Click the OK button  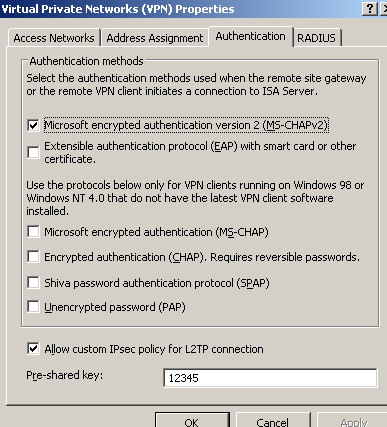[192, 420]
